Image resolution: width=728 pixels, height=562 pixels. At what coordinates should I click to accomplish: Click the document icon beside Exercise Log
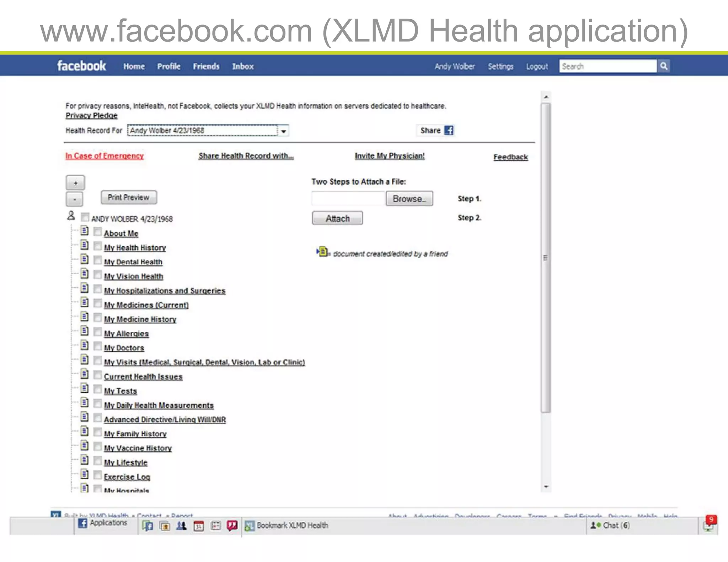point(84,474)
